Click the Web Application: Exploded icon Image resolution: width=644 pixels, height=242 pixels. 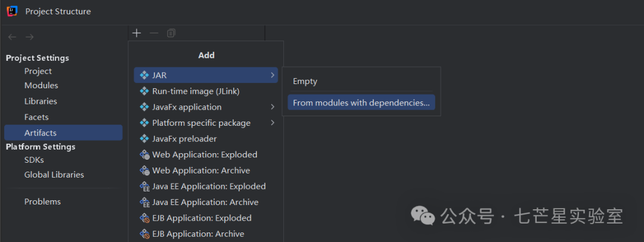coord(144,155)
